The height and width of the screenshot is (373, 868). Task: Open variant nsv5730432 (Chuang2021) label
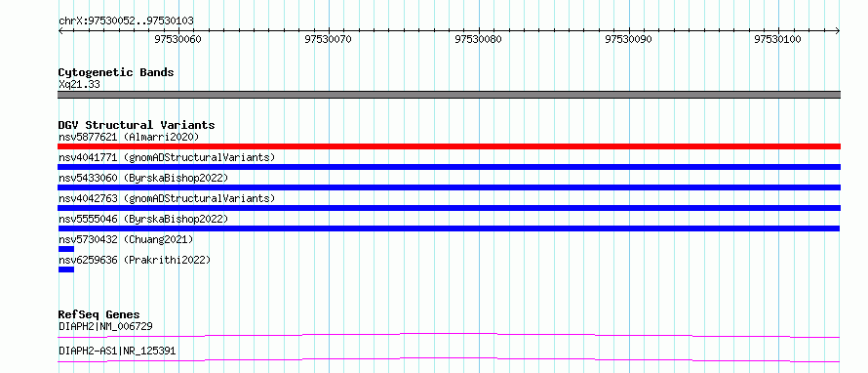126,239
